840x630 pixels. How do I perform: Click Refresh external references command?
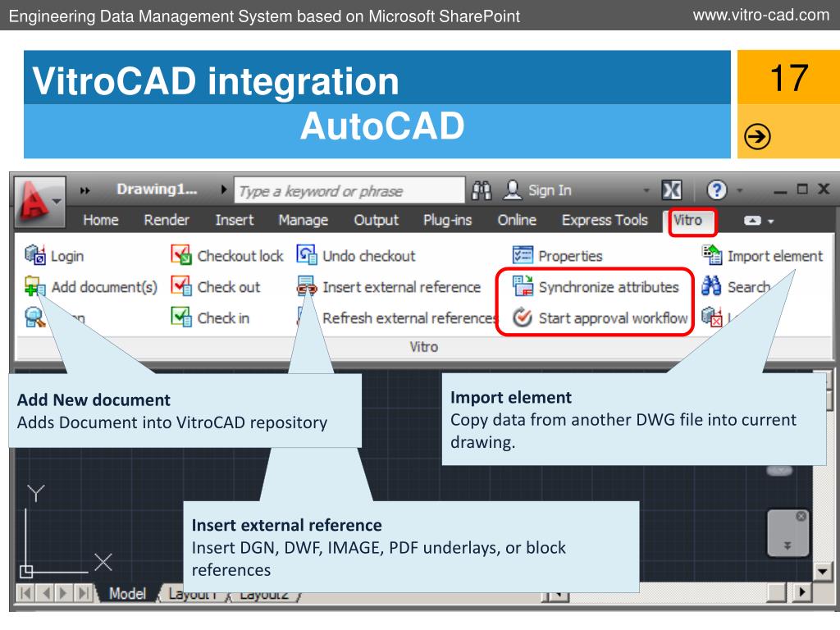(x=410, y=318)
